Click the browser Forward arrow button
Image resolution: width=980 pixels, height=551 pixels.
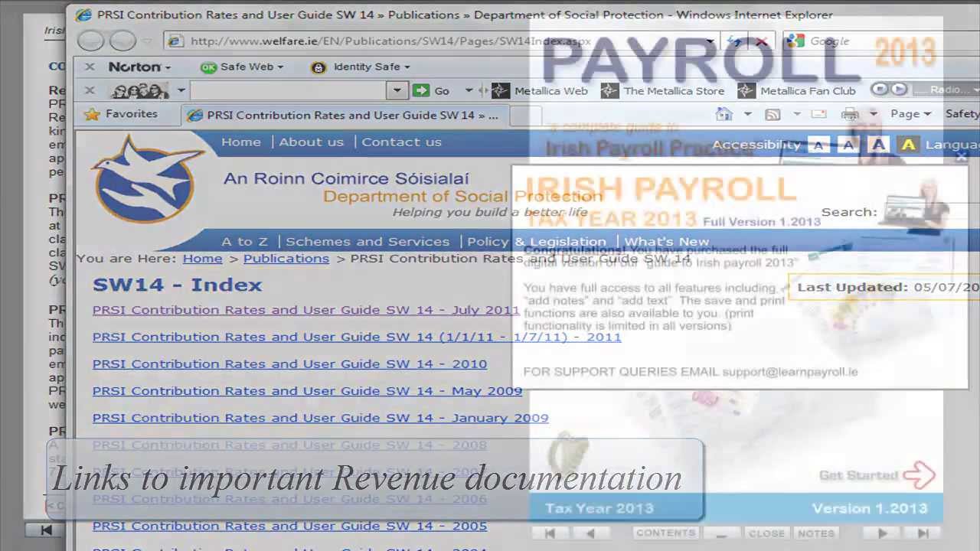coord(122,41)
